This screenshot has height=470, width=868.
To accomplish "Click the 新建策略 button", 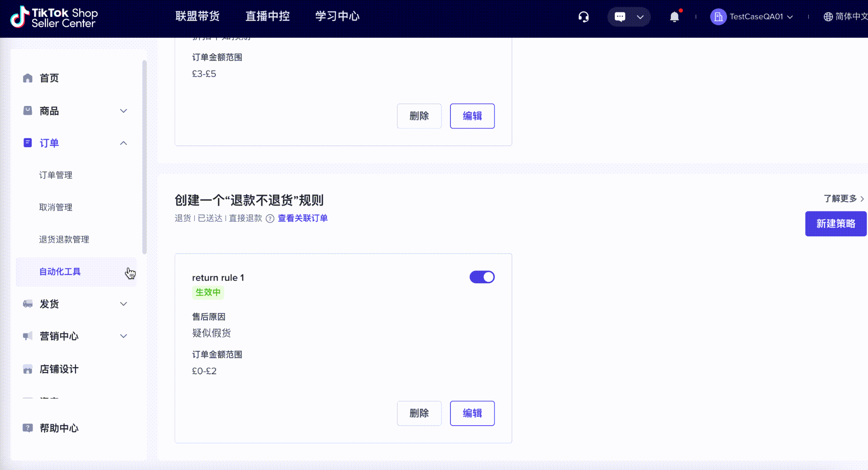I will pyautogui.click(x=835, y=224).
